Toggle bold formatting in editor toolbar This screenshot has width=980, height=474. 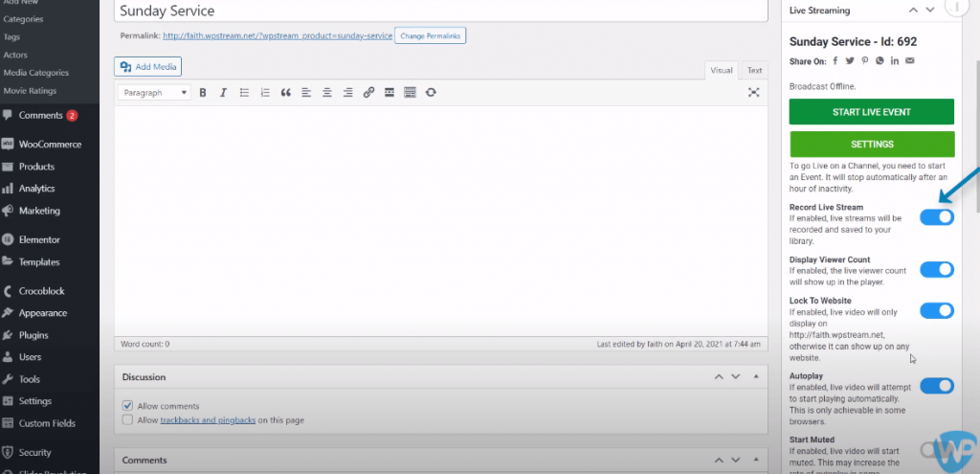202,93
